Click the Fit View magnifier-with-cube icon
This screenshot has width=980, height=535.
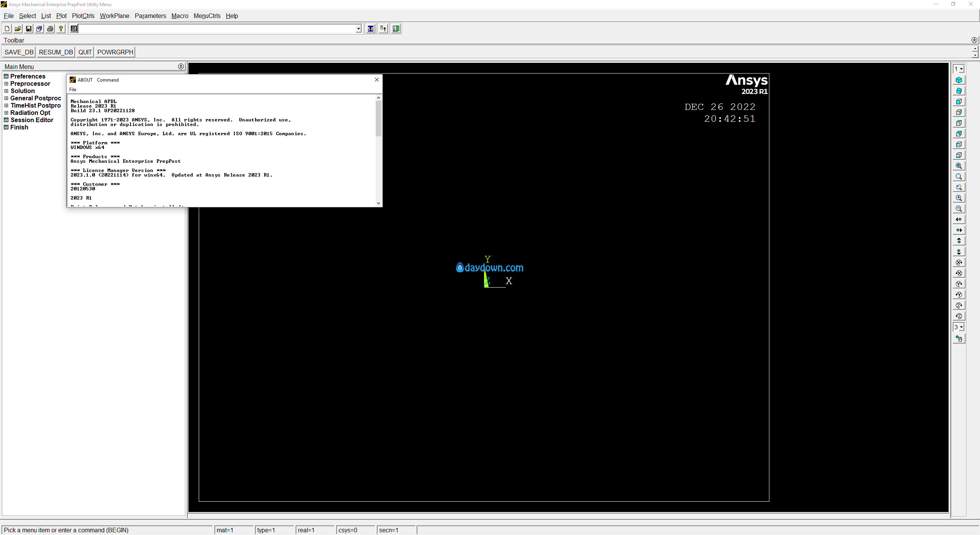click(959, 166)
